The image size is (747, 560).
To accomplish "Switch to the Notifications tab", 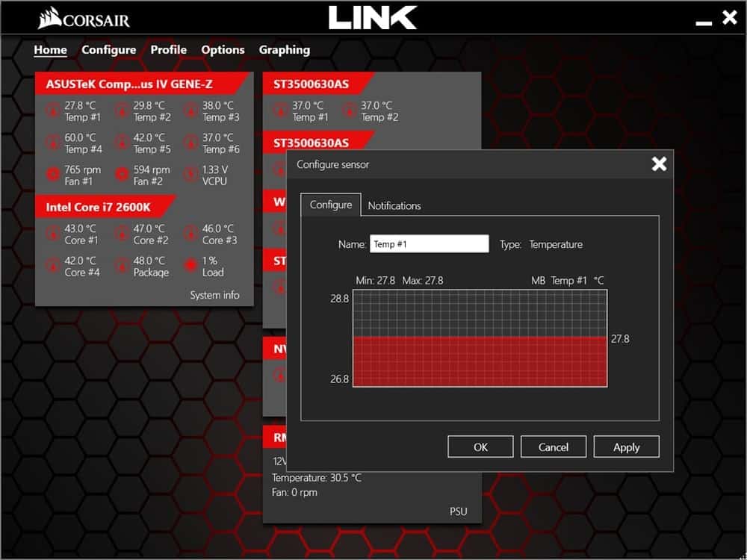I will tap(394, 206).
